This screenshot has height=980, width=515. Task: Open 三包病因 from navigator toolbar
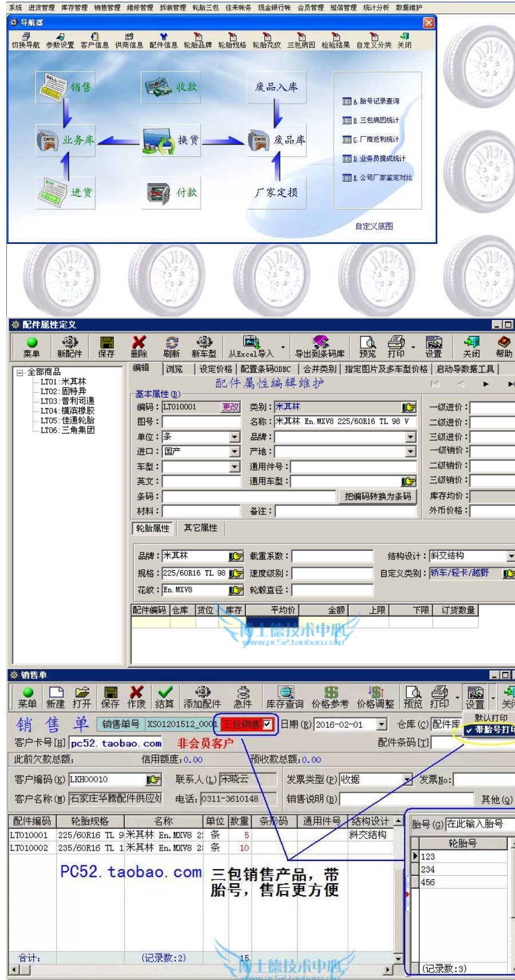pyautogui.click(x=302, y=41)
